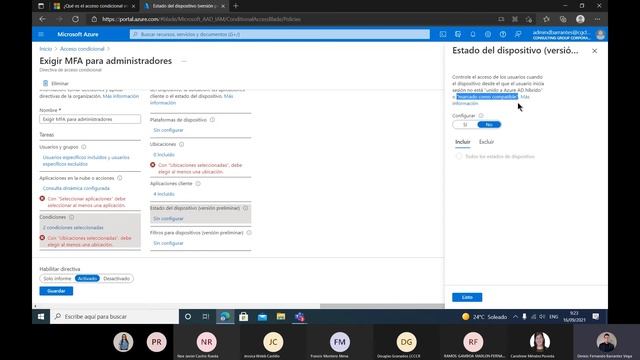Open the signed-in Azure account avatar

[x=600, y=35]
